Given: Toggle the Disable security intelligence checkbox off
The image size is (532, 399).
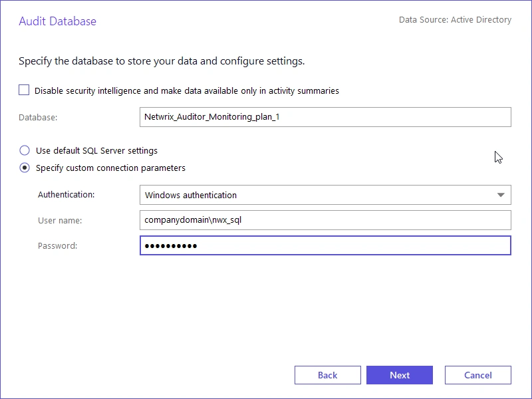Looking at the screenshot, I should pyautogui.click(x=24, y=90).
